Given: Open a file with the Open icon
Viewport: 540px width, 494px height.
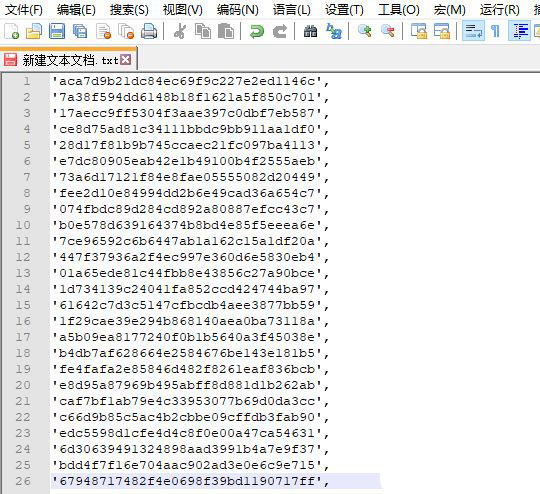Looking at the screenshot, I should tap(34, 31).
